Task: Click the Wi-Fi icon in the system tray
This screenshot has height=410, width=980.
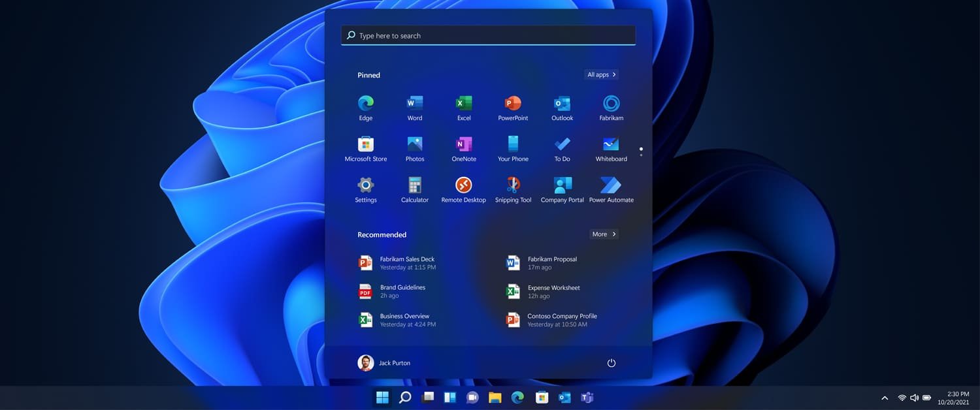Action: click(x=902, y=398)
